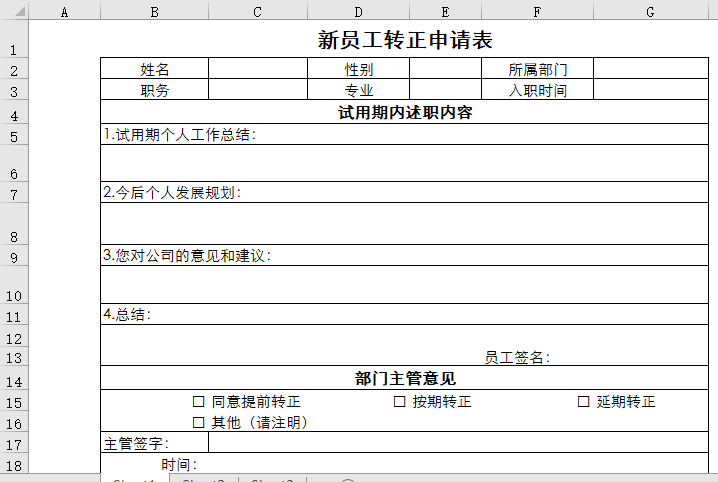Click the 试用期内述职内容 section heading

pyautogui.click(x=404, y=113)
